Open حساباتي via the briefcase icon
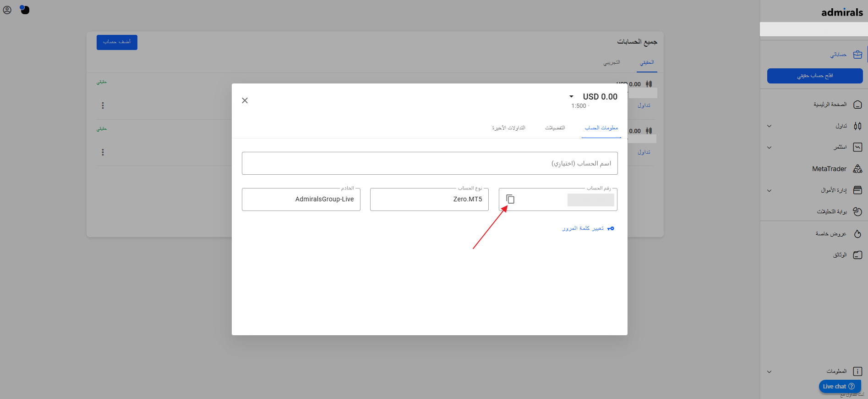Image resolution: width=868 pixels, height=399 pixels. click(857, 55)
